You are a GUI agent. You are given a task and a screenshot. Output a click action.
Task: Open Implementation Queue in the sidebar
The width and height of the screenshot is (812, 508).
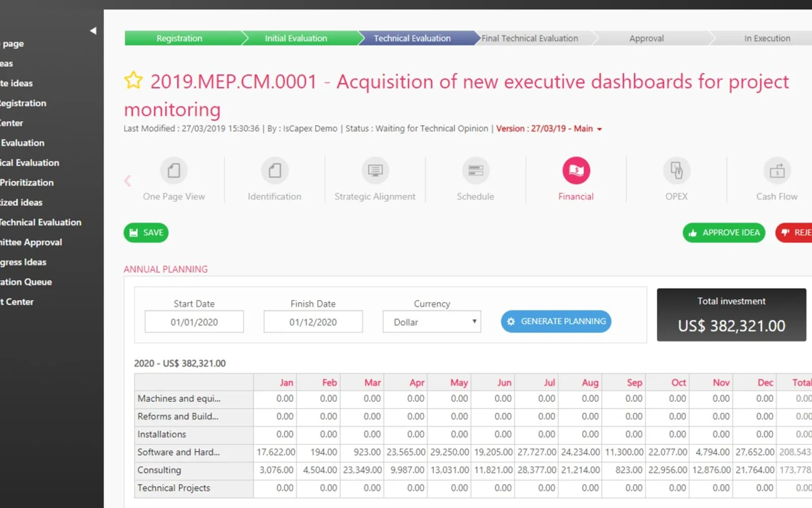pos(26,282)
